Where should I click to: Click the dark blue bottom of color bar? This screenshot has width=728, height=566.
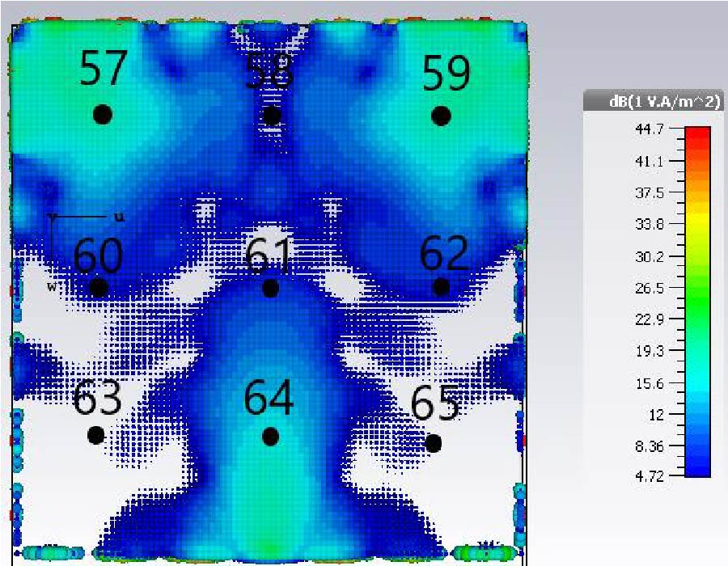point(696,469)
